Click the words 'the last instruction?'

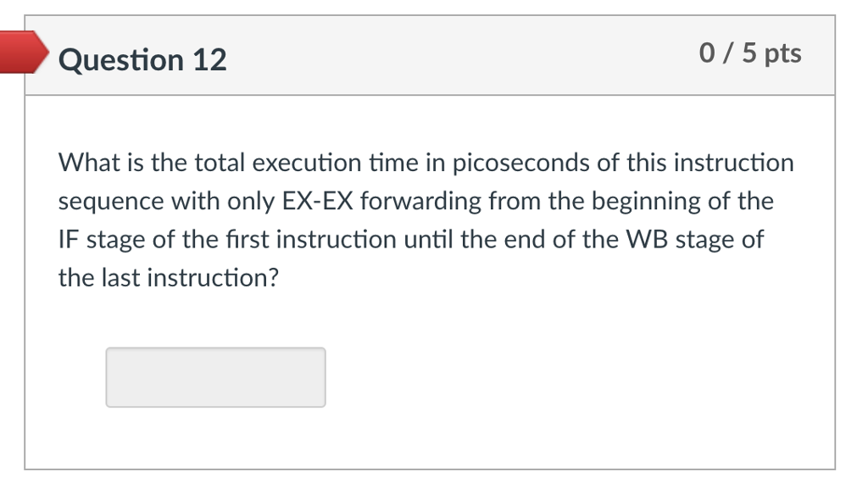tap(168, 278)
